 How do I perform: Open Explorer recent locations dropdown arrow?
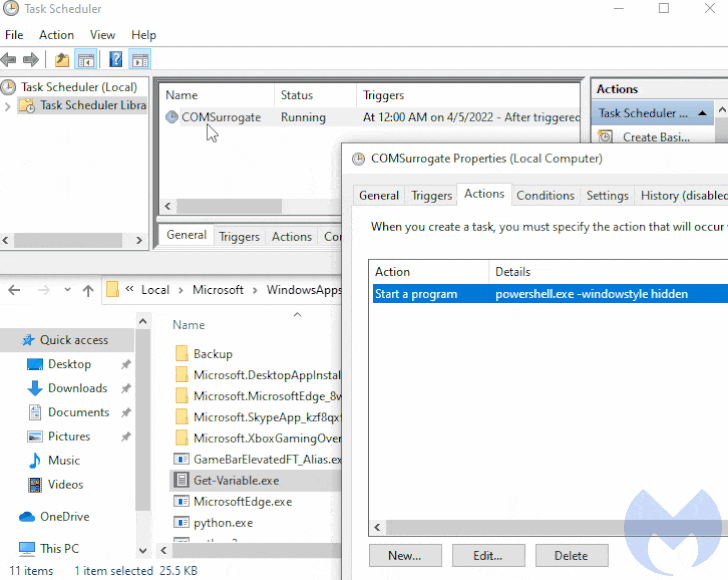pyautogui.click(x=68, y=290)
